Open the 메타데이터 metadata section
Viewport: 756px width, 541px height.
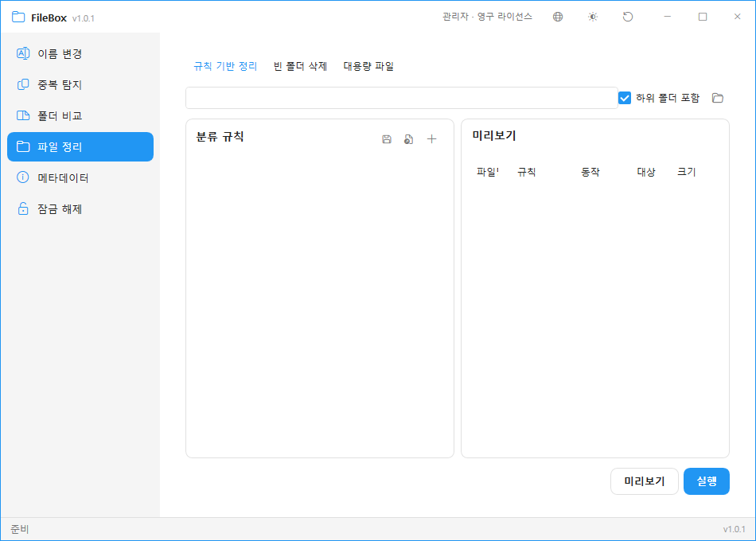[x=80, y=178]
